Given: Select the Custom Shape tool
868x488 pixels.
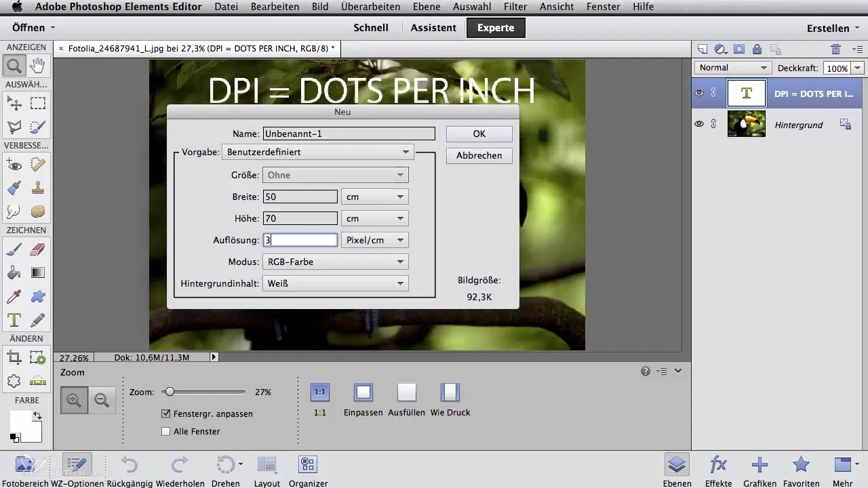Looking at the screenshot, I should pyautogui.click(x=38, y=296).
